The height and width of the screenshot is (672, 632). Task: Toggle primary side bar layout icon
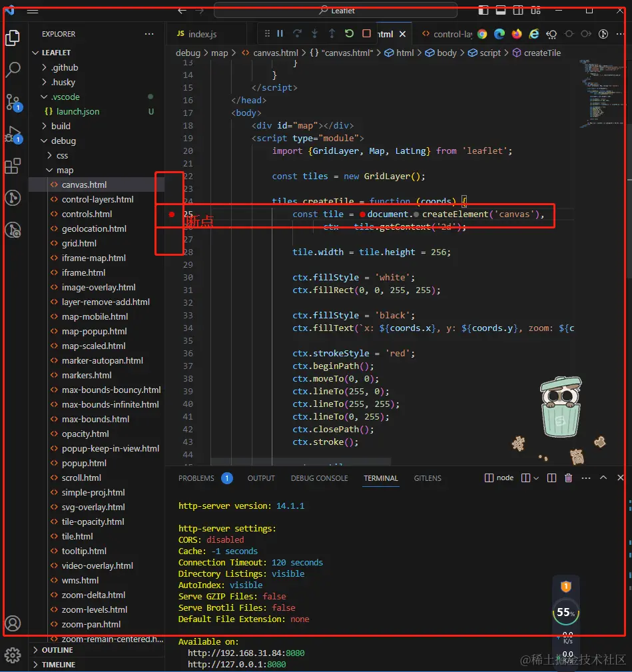pyautogui.click(x=483, y=10)
